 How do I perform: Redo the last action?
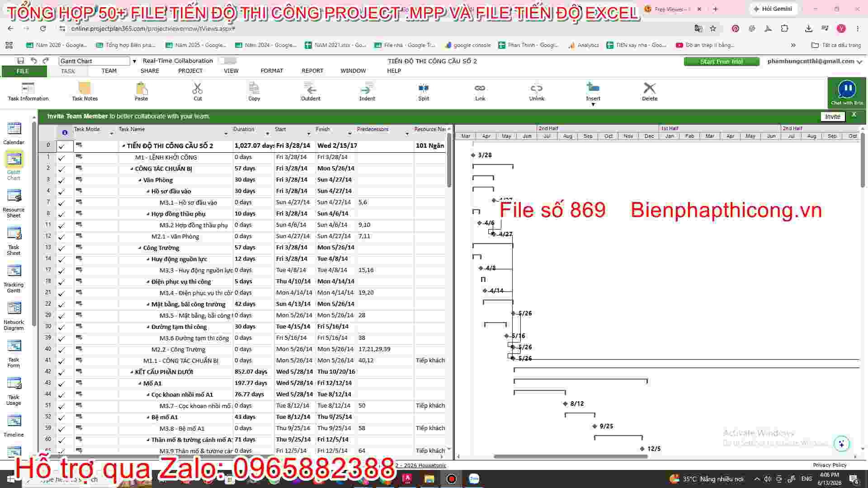click(46, 61)
